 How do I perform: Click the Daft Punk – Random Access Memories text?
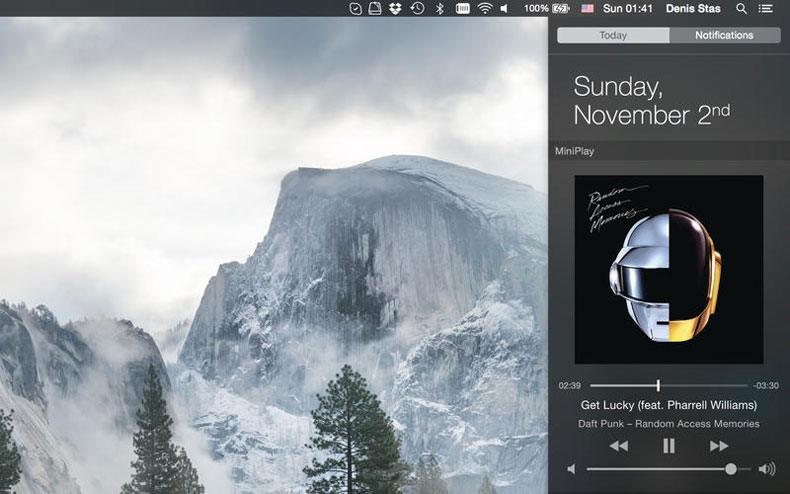(x=669, y=424)
